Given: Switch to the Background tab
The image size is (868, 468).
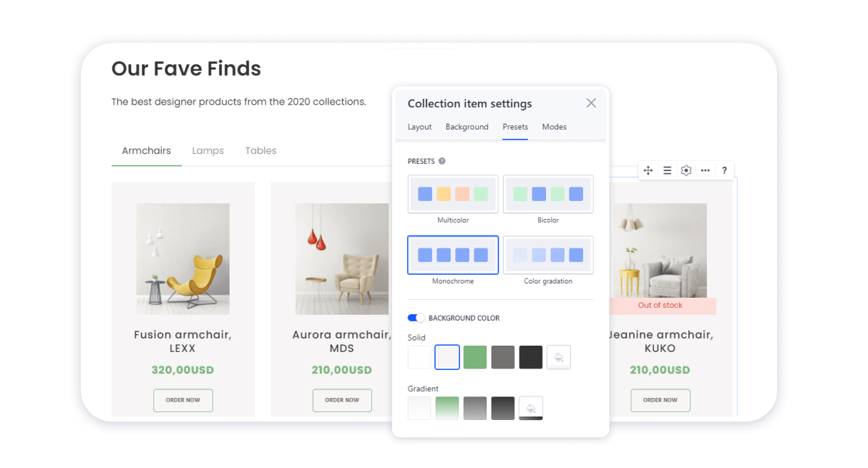Looking at the screenshot, I should 467,127.
